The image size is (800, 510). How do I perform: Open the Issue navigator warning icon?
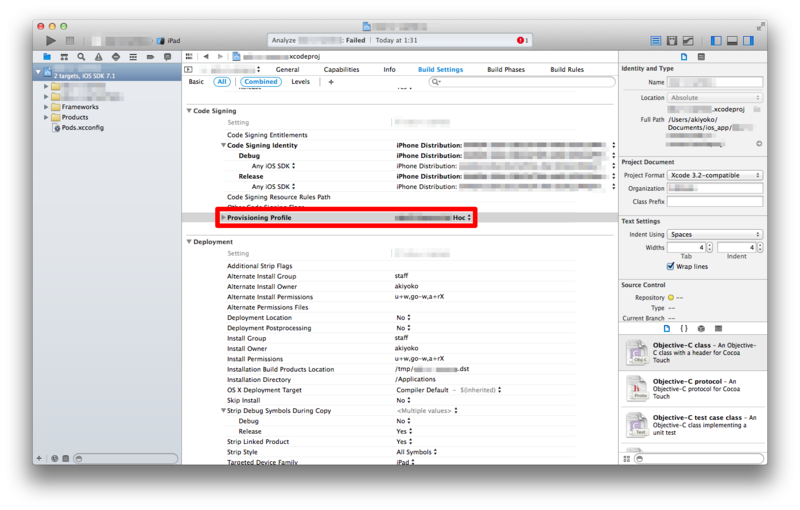tap(98, 57)
